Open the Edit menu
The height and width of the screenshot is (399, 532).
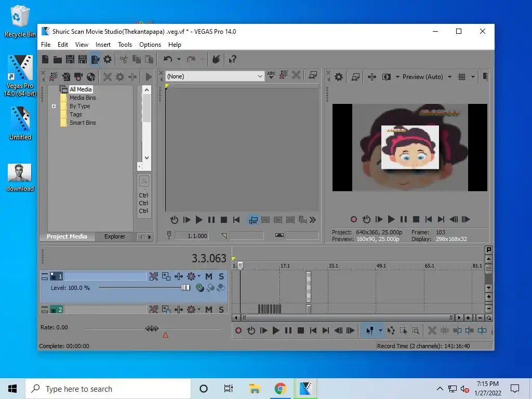[x=63, y=45]
